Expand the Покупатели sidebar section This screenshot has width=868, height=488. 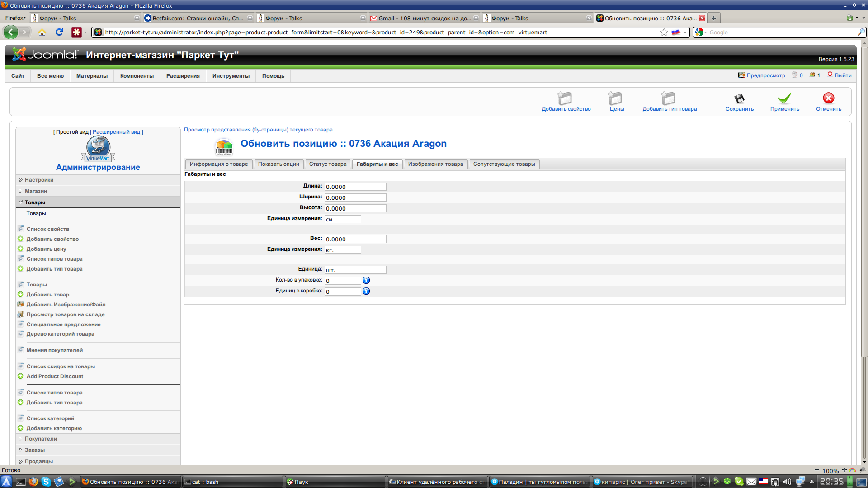pos(41,439)
